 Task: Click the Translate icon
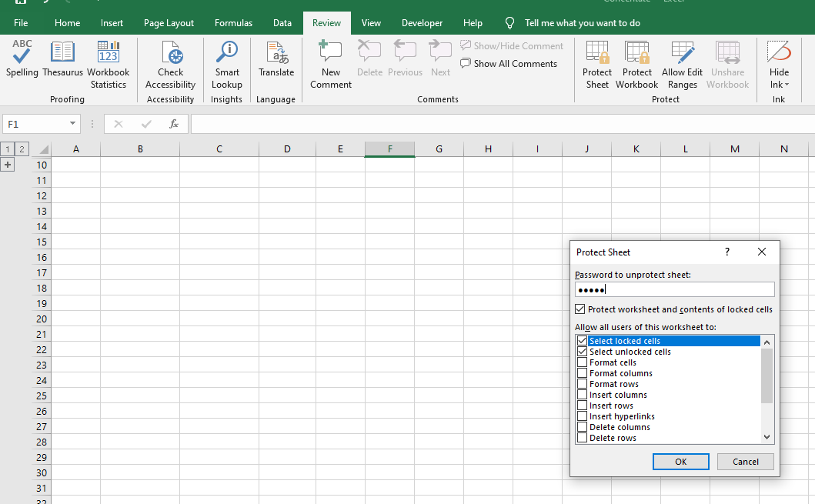(x=276, y=60)
